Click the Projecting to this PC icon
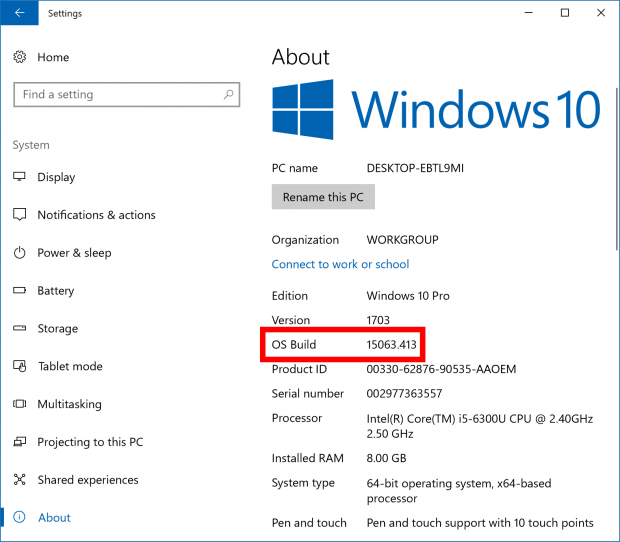Screen dimensions: 620x542 (x=19, y=442)
